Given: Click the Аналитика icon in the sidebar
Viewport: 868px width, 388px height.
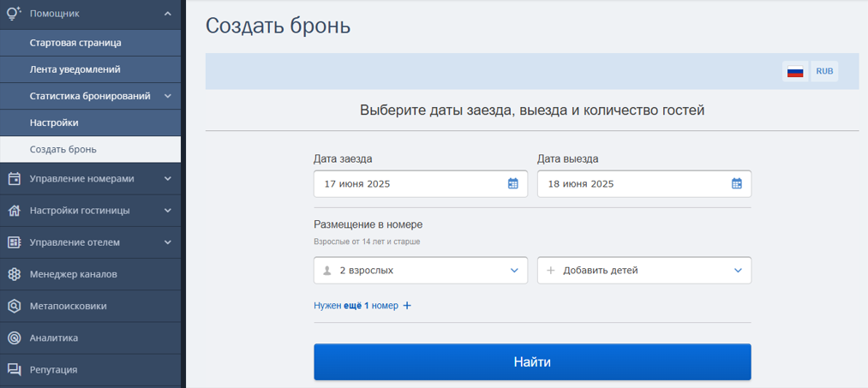Looking at the screenshot, I should [15, 337].
